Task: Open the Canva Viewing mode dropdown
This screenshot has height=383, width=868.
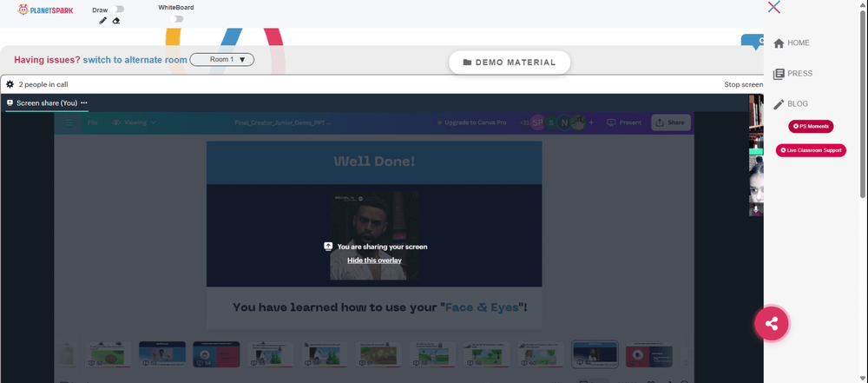Action: coord(134,122)
